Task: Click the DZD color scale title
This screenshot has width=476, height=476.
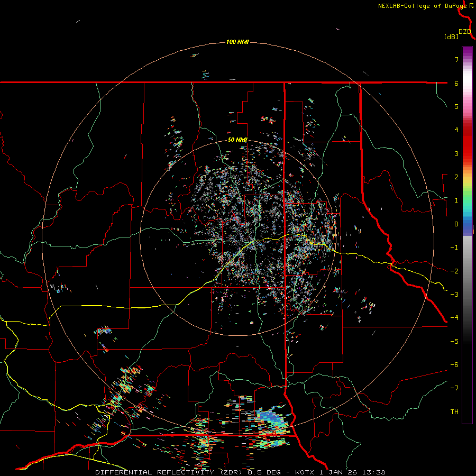Action: pos(465,32)
